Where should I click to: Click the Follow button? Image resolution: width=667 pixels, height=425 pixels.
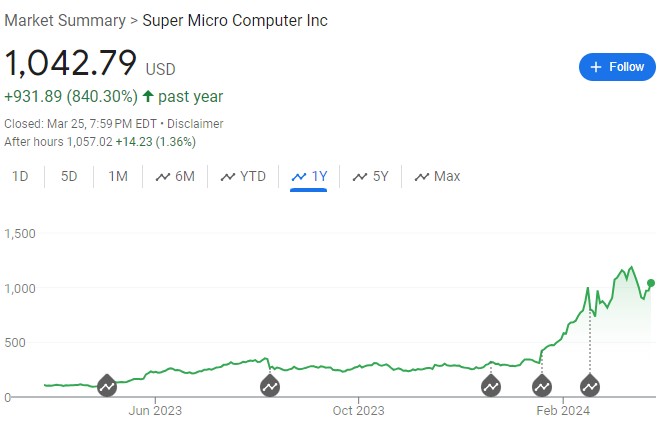coord(617,67)
